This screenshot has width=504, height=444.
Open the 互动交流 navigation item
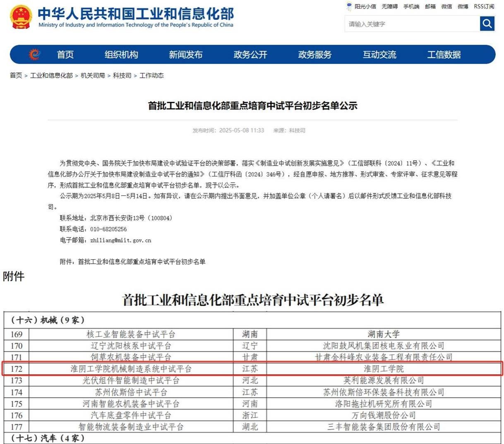pyautogui.click(x=379, y=55)
